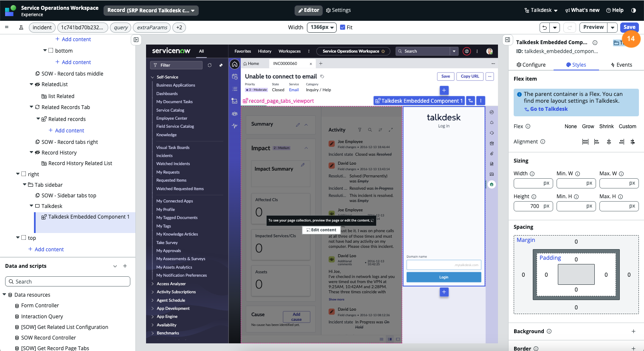Click the Width info icon under Sizing

point(532,174)
